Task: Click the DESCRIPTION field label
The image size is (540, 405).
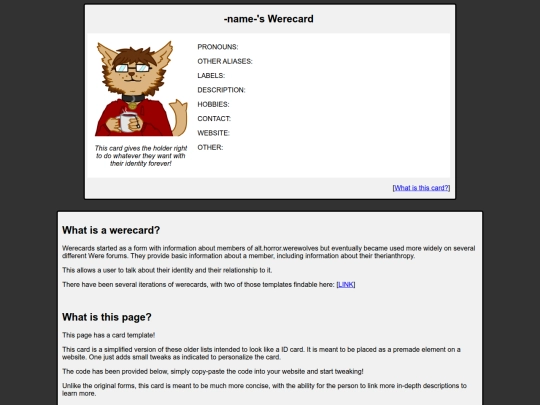Action: [x=221, y=90]
